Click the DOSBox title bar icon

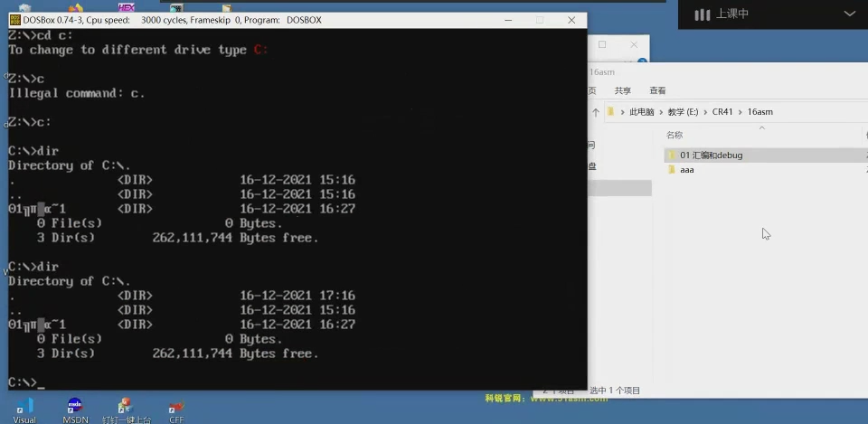point(15,20)
